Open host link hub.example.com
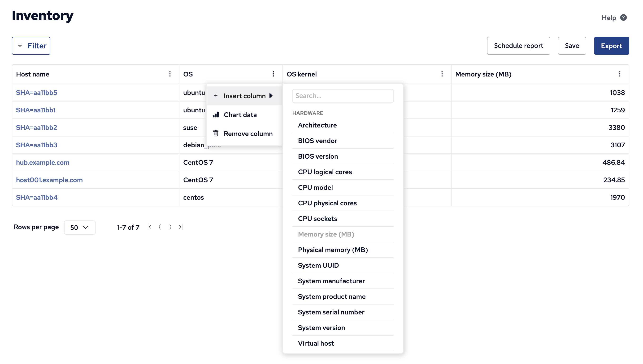The width and height of the screenshot is (643, 364). (43, 162)
